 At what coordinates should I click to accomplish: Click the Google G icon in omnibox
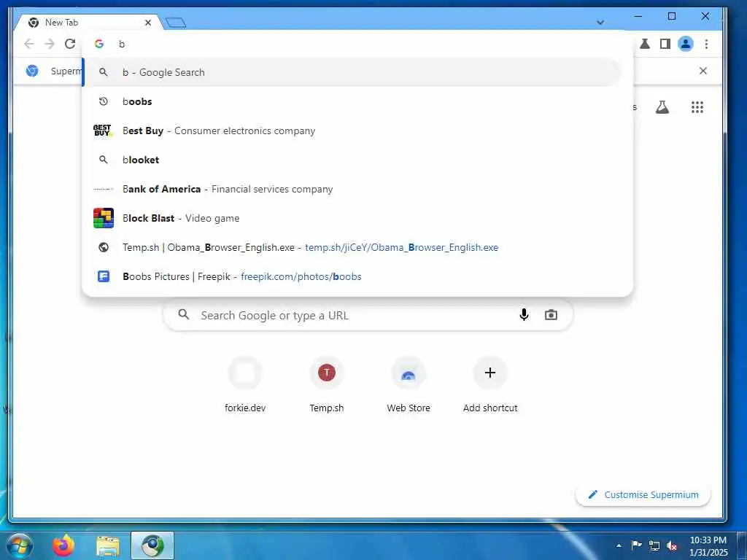99,44
